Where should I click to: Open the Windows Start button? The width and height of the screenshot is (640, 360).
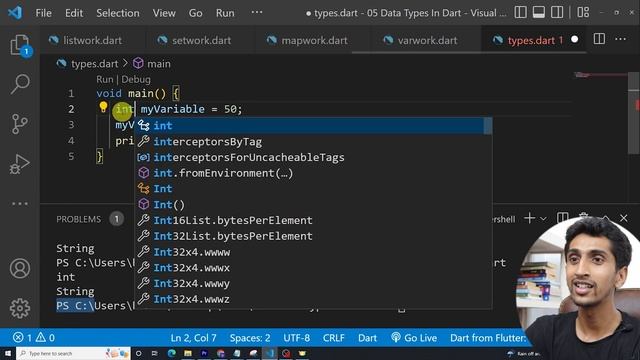click(8, 353)
